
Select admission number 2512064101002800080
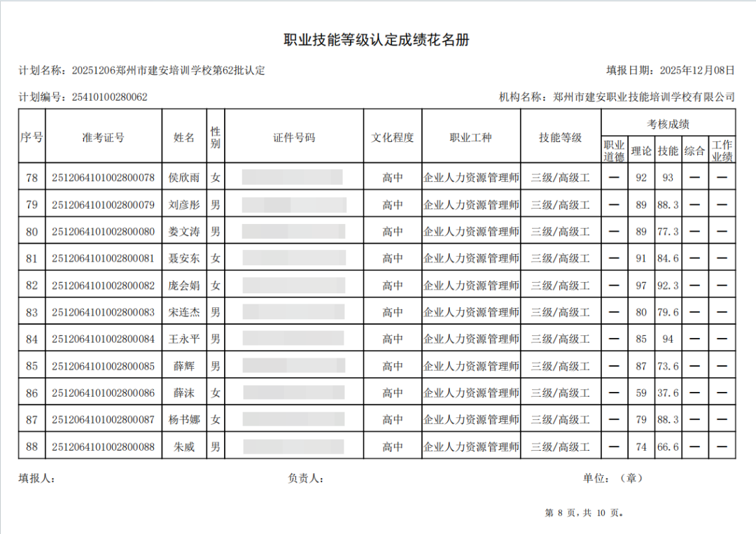tap(103, 232)
